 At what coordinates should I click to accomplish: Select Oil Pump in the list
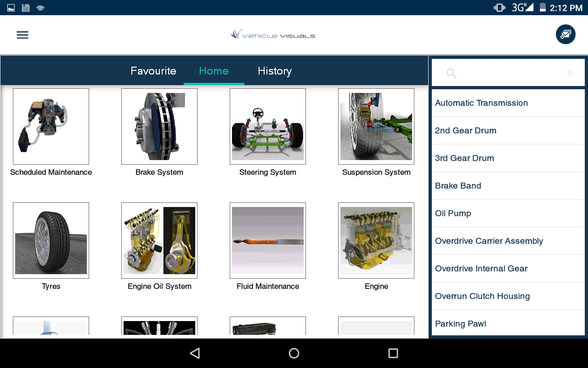tap(508, 213)
